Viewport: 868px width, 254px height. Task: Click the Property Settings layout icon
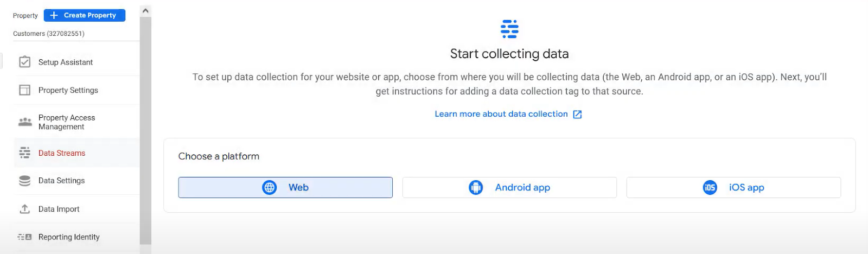(x=25, y=90)
